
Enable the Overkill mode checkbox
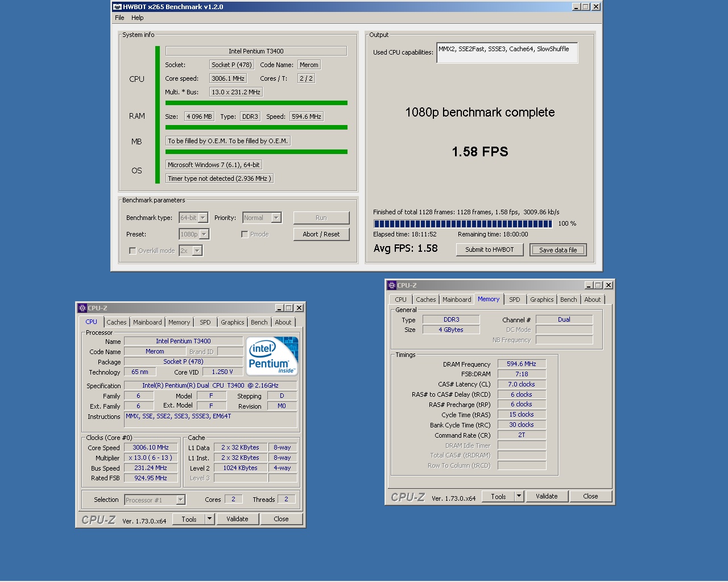pos(133,251)
